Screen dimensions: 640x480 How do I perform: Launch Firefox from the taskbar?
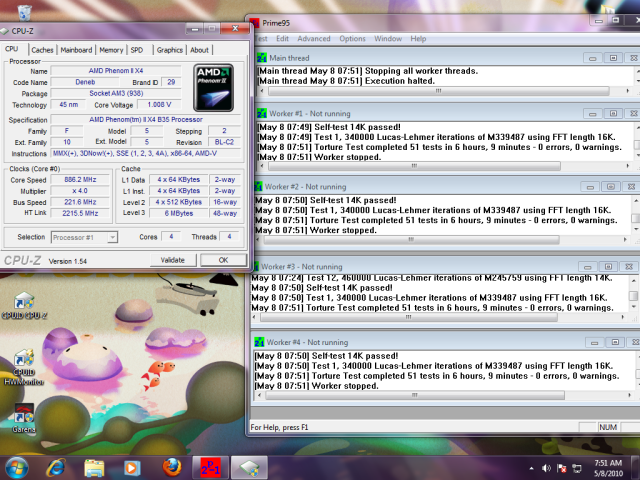click(x=171, y=467)
